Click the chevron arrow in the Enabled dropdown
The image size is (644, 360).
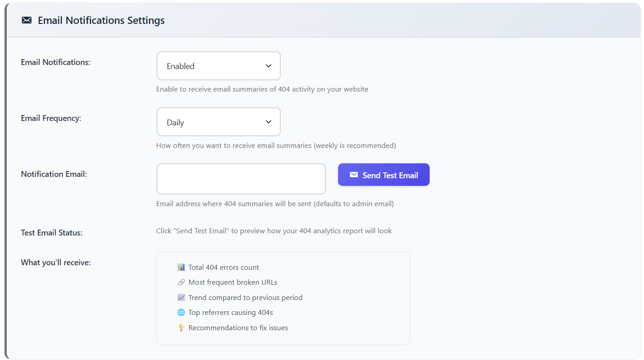click(269, 66)
